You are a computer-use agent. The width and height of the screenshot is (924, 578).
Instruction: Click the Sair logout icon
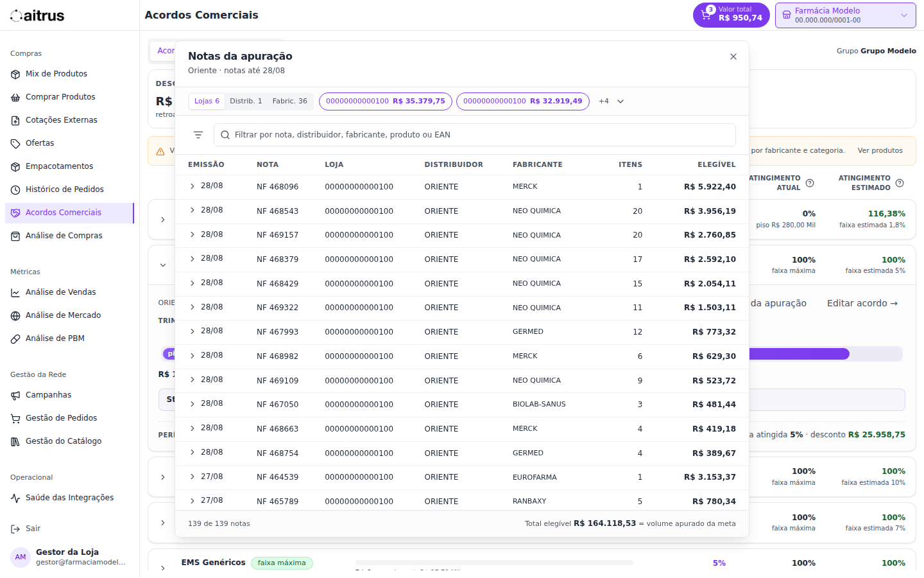15,529
